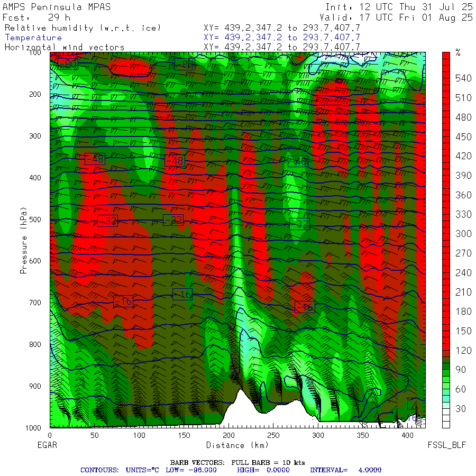Screen dimensions: 476x476
Task: Click the 300 tick on the distance axis
Action: tap(318, 435)
